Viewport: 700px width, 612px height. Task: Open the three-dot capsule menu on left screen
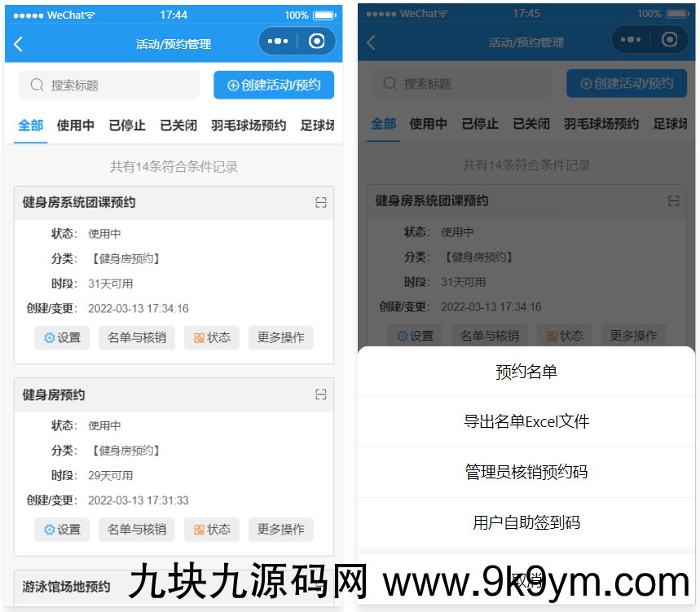278,42
